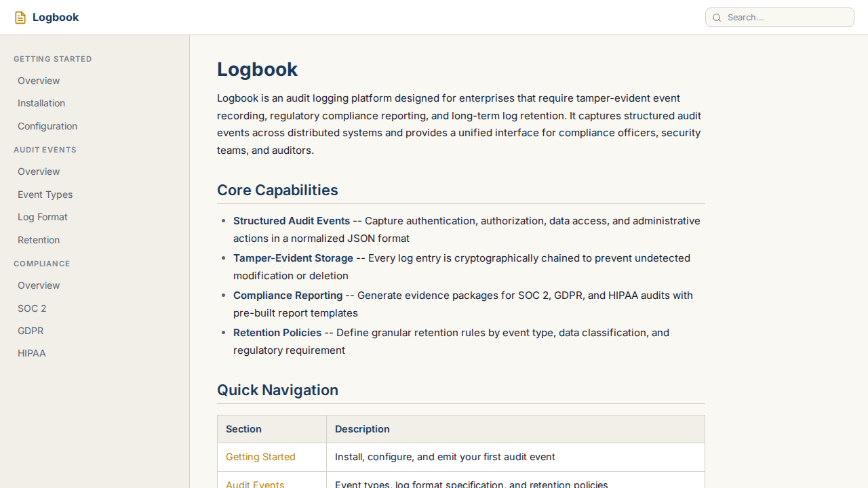Image resolution: width=868 pixels, height=488 pixels.
Task: Click the Getting Started link in the table
Action: point(260,457)
